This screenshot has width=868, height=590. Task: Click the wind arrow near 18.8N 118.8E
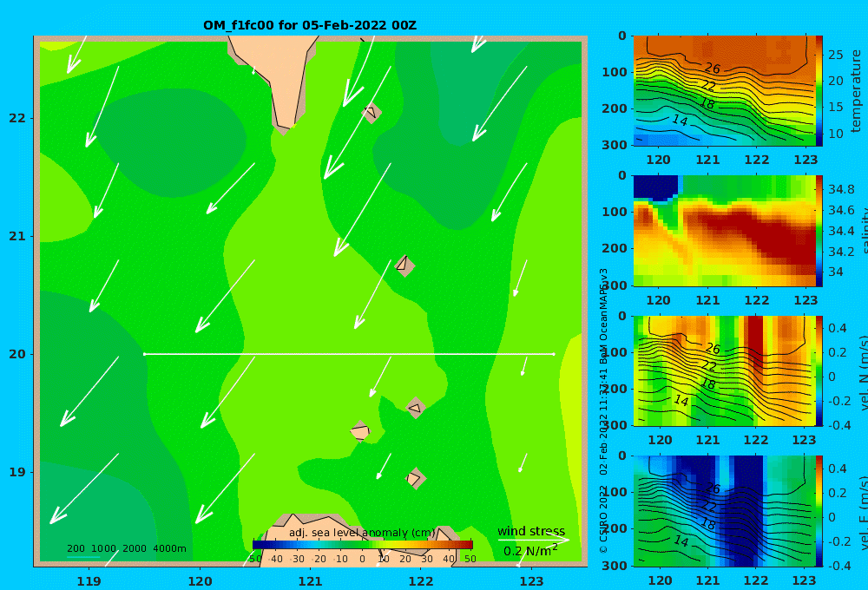pyautogui.click(x=84, y=488)
